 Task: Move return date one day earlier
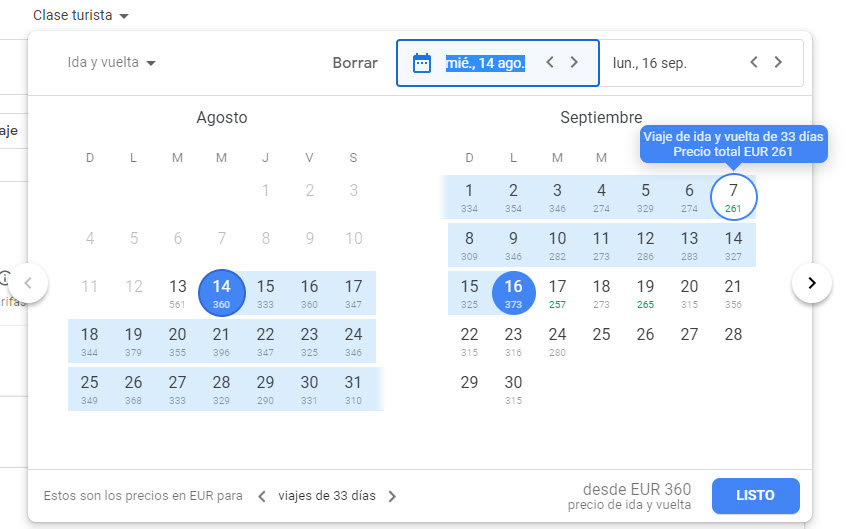click(x=755, y=62)
